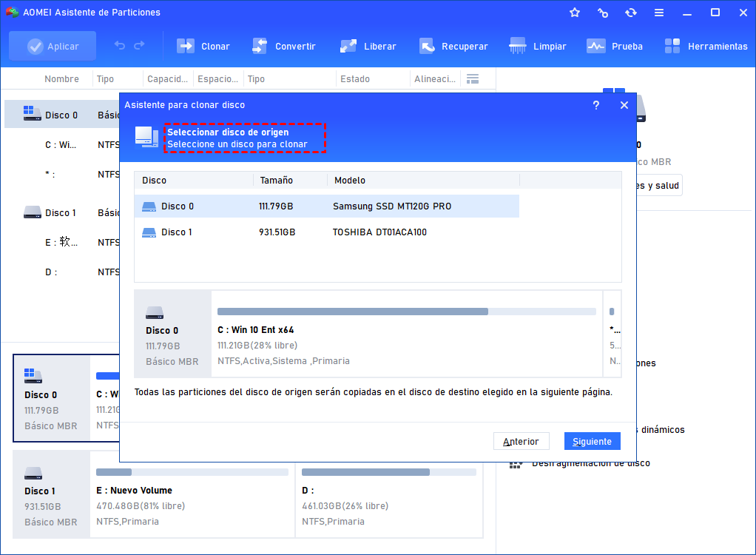Close the Asistente para clonar disco dialog
756x555 pixels.
tap(624, 105)
